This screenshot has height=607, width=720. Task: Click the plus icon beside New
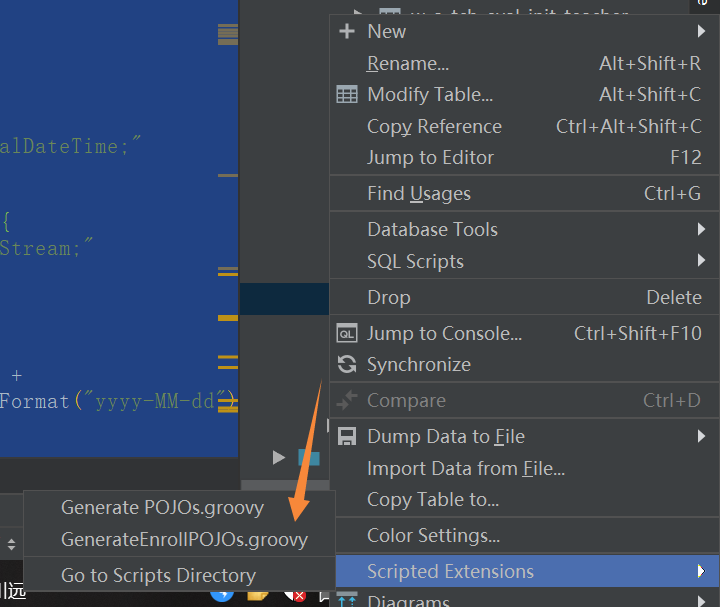click(347, 31)
